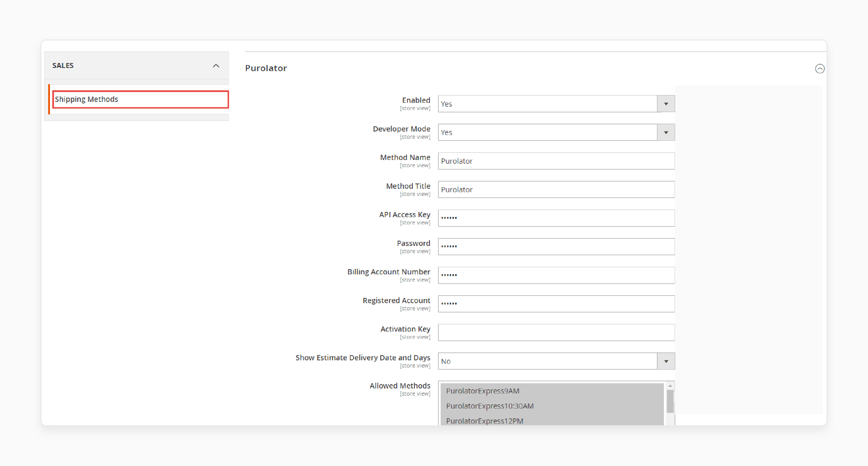This screenshot has width=868, height=466.
Task: Focus the API Access Key field
Action: [x=556, y=218]
